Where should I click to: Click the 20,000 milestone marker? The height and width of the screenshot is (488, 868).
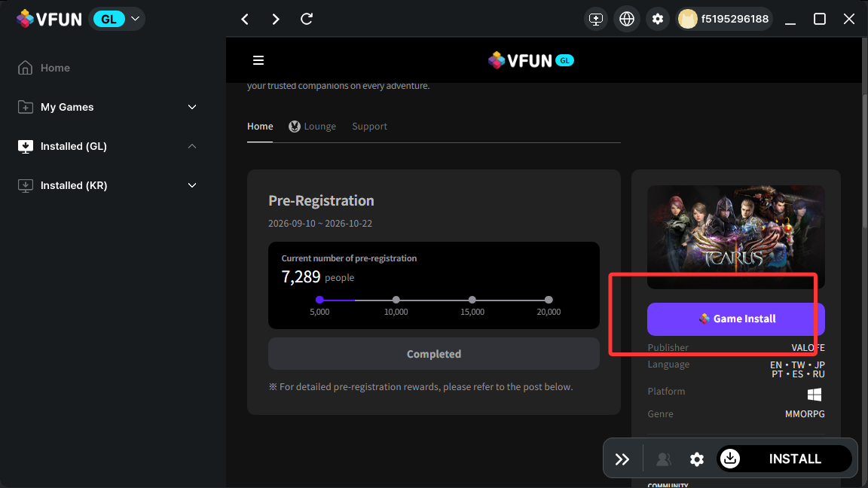coord(549,300)
